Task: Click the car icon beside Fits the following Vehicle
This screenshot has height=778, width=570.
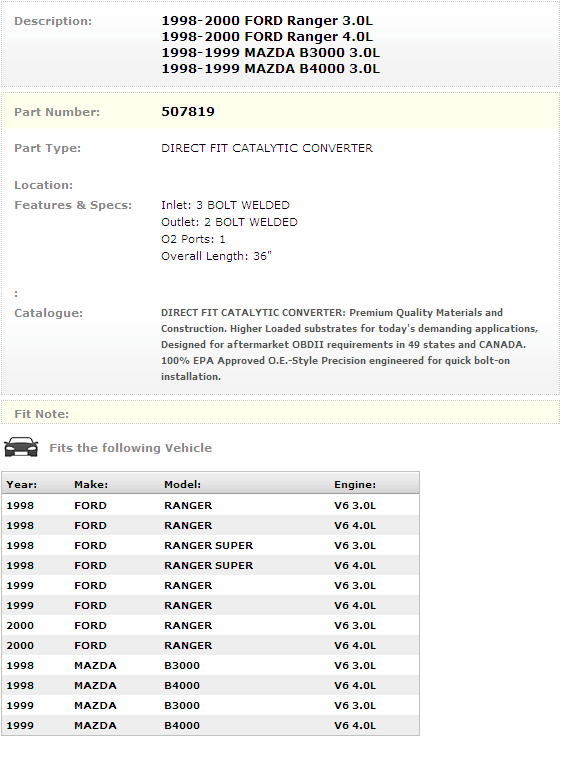Action: (21, 447)
